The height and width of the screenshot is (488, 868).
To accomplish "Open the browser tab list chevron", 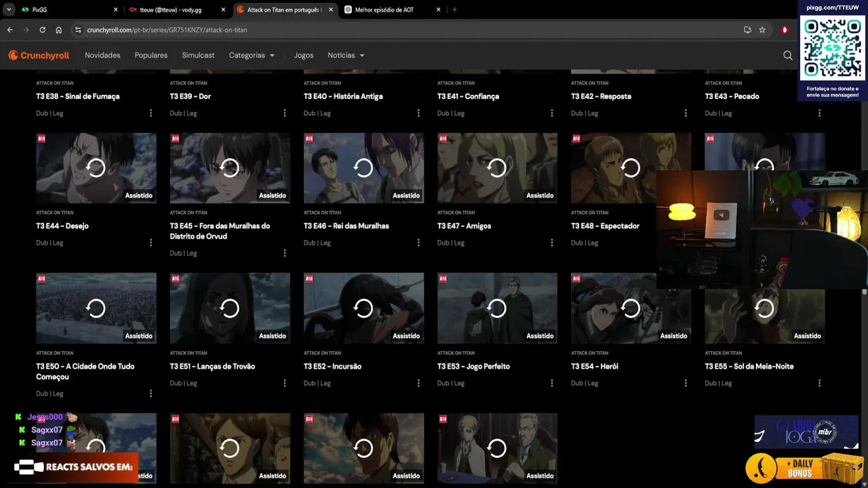I will pos(9,9).
